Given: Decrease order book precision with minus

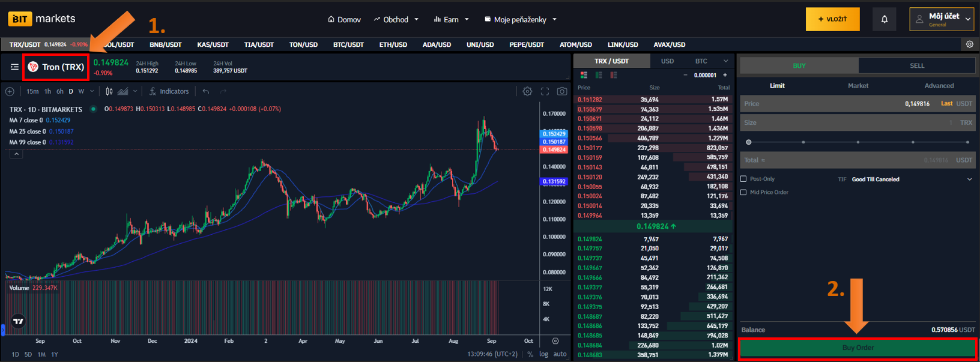Looking at the screenshot, I should tap(685, 75).
